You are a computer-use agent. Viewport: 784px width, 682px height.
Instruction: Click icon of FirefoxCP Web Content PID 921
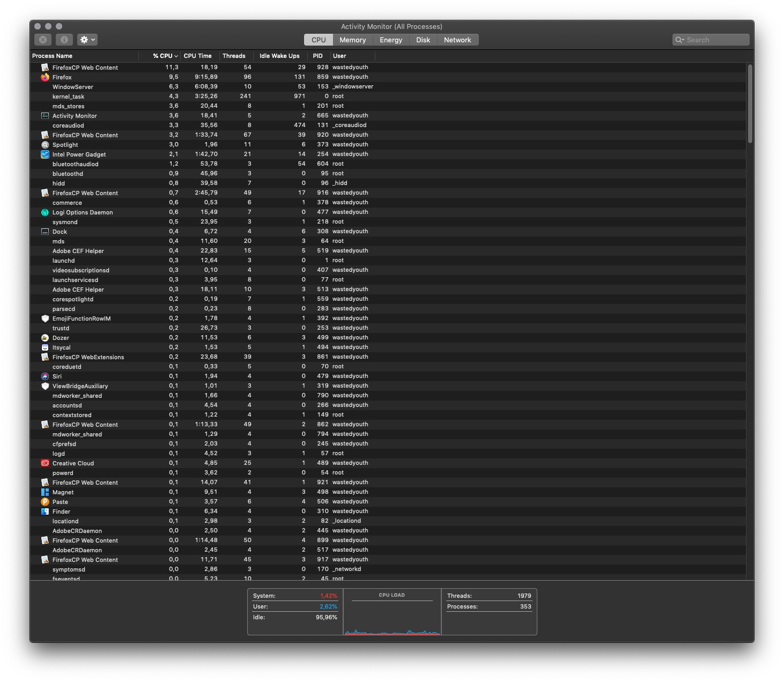click(x=45, y=483)
